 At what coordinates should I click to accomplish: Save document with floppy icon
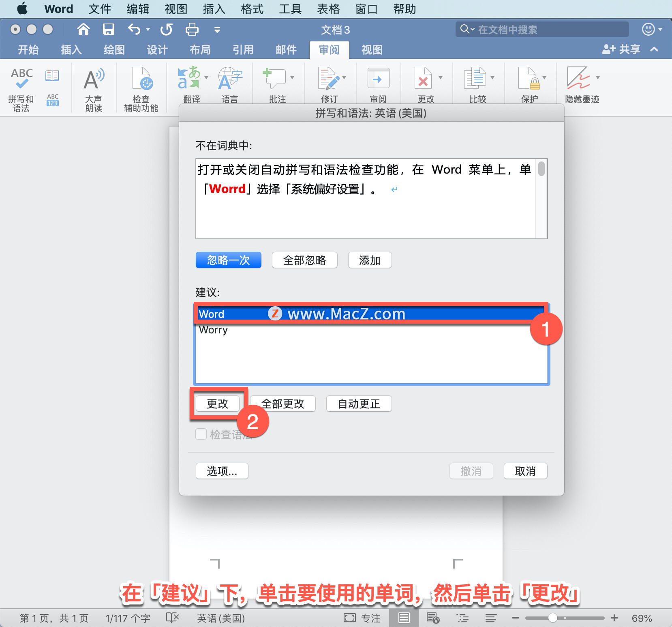pyautogui.click(x=108, y=29)
